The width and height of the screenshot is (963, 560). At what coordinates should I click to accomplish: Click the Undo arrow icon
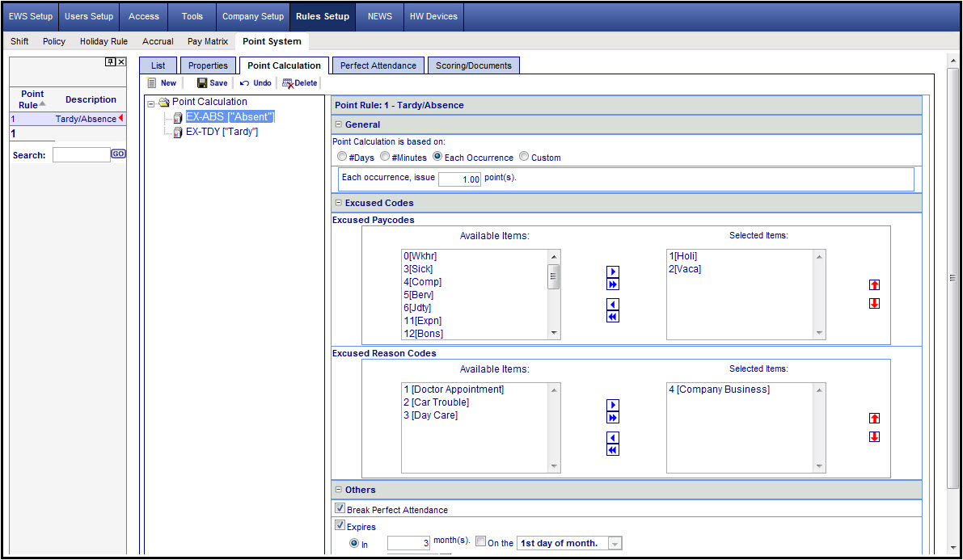tap(244, 83)
